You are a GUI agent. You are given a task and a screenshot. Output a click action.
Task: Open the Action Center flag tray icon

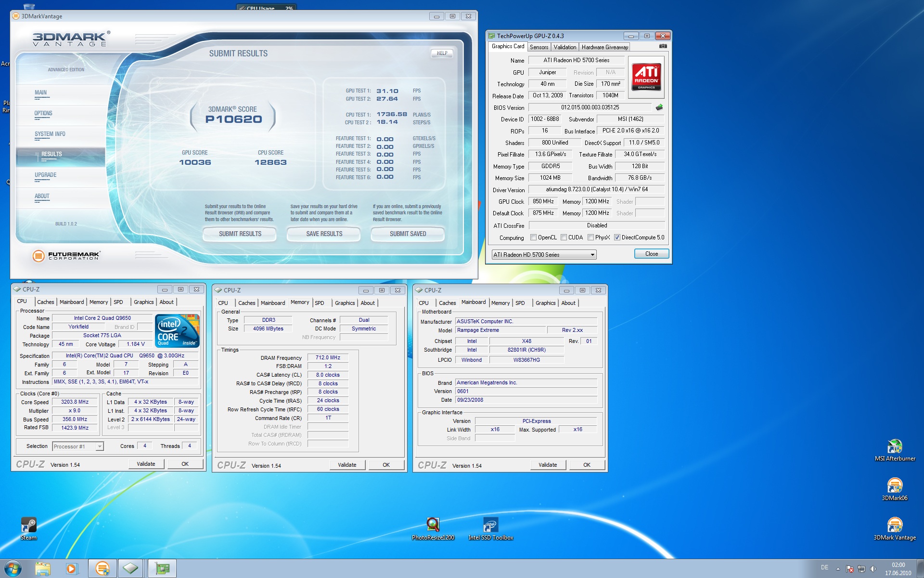click(849, 569)
